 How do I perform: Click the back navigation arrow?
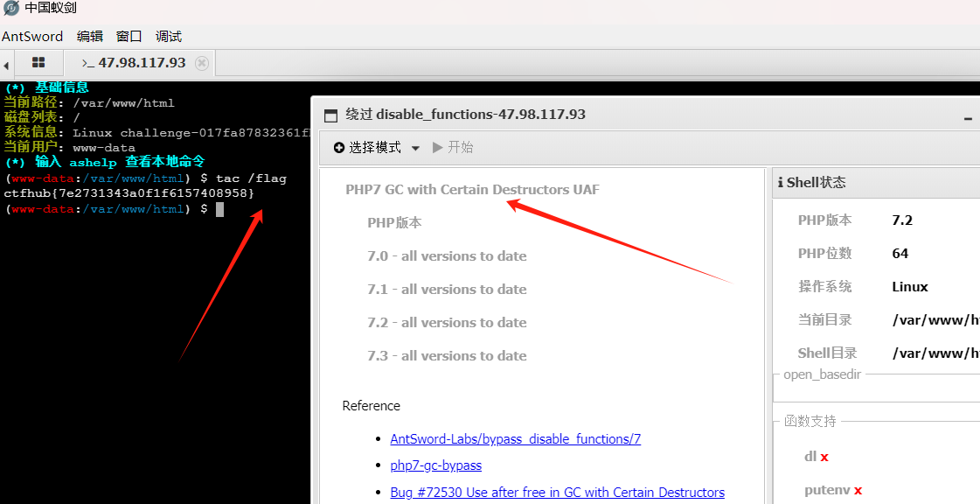click(x=6, y=63)
